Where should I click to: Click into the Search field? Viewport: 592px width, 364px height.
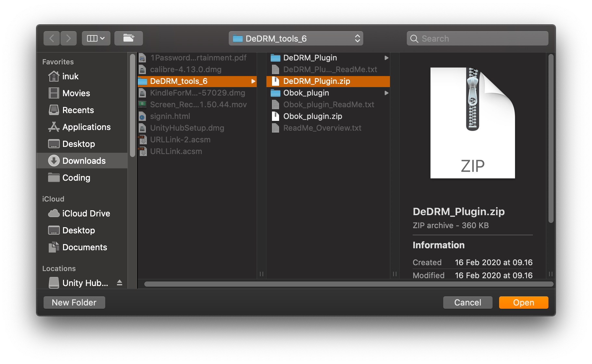tap(477, 38)
